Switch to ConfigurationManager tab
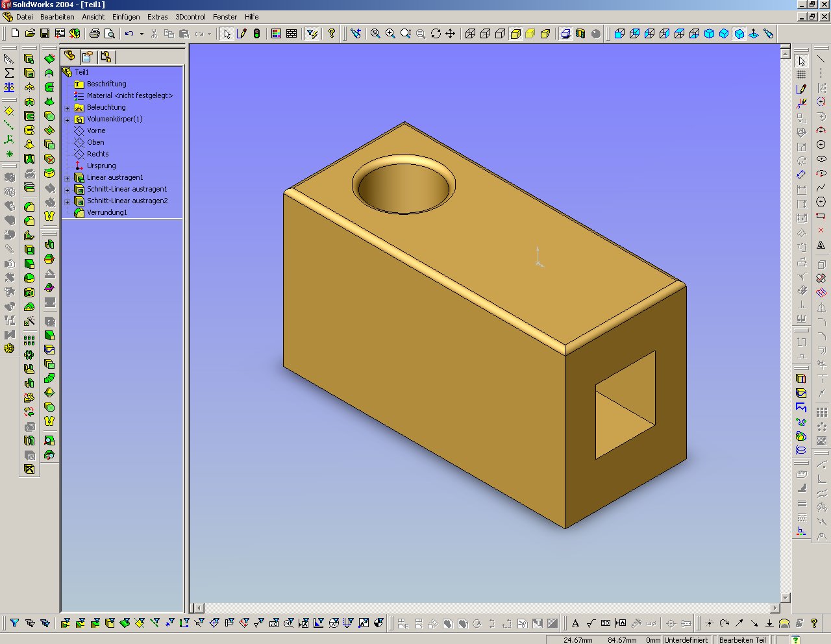 tap(106, 56)
